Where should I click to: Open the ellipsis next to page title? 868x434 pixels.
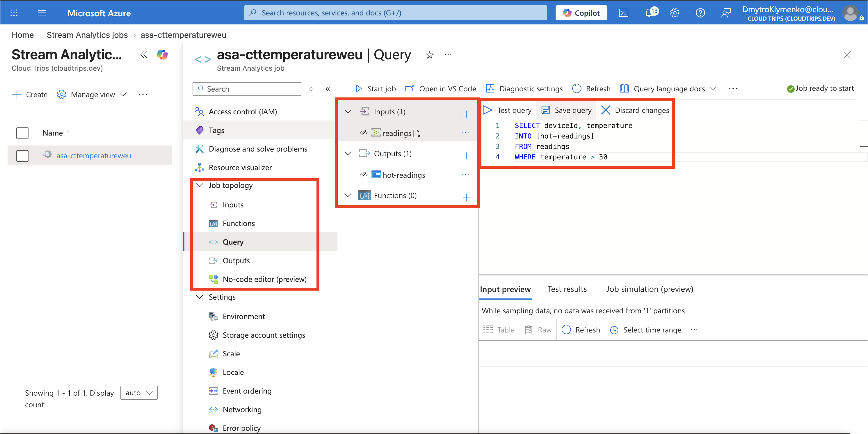tap(448, 55)
